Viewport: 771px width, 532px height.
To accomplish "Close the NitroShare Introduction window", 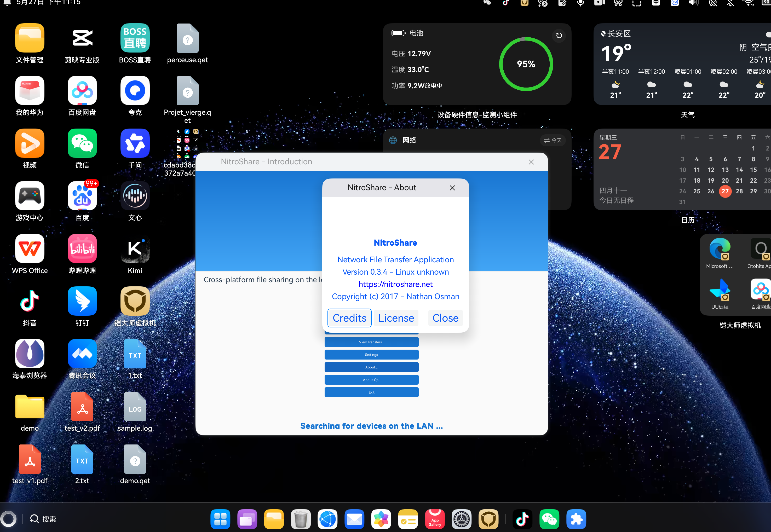I will (x=531, y=162).
